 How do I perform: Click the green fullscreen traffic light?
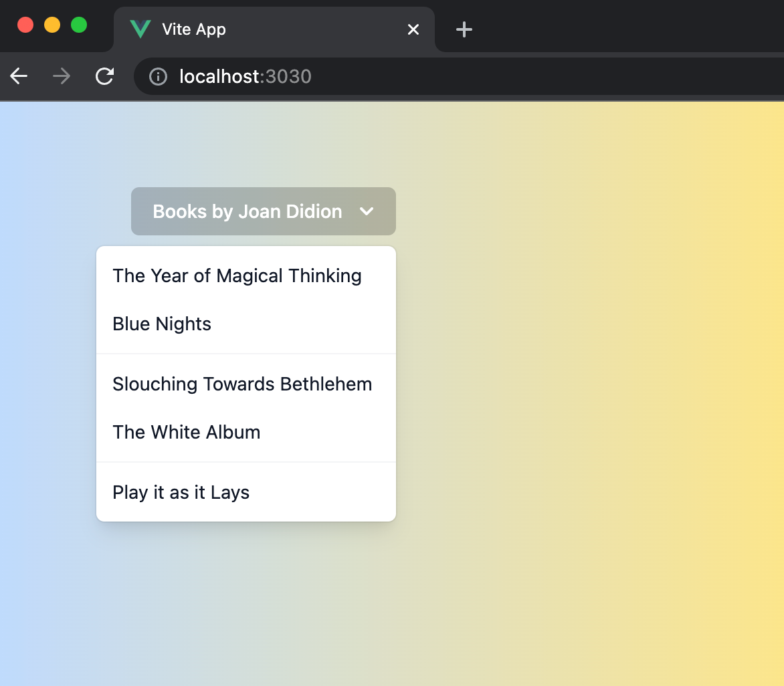click(78, 24)
